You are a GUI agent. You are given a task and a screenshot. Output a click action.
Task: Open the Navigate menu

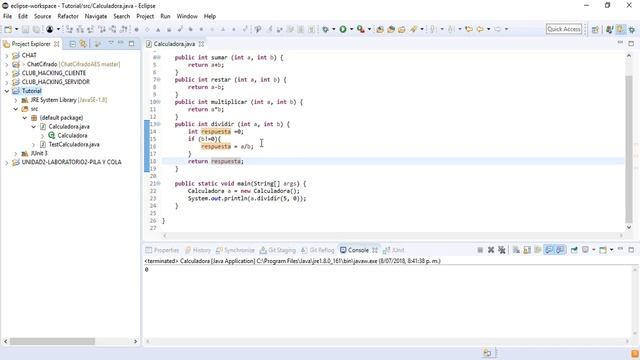tap(96, 16)
